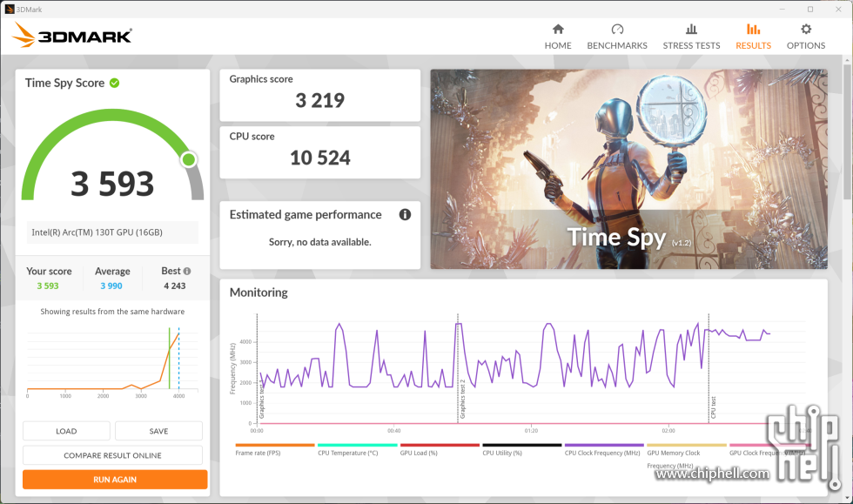Click the Graphics score value 3 219
This screenshot has height=504, width=853.
pyautogui.click(x=320, y=101)
